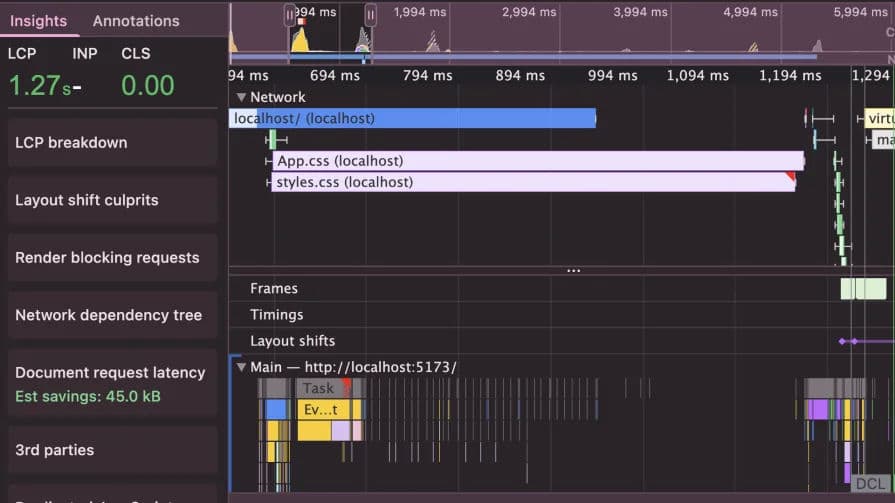Collapse the Network track triangle
The image size is (895, 503).
click(241, 98)
